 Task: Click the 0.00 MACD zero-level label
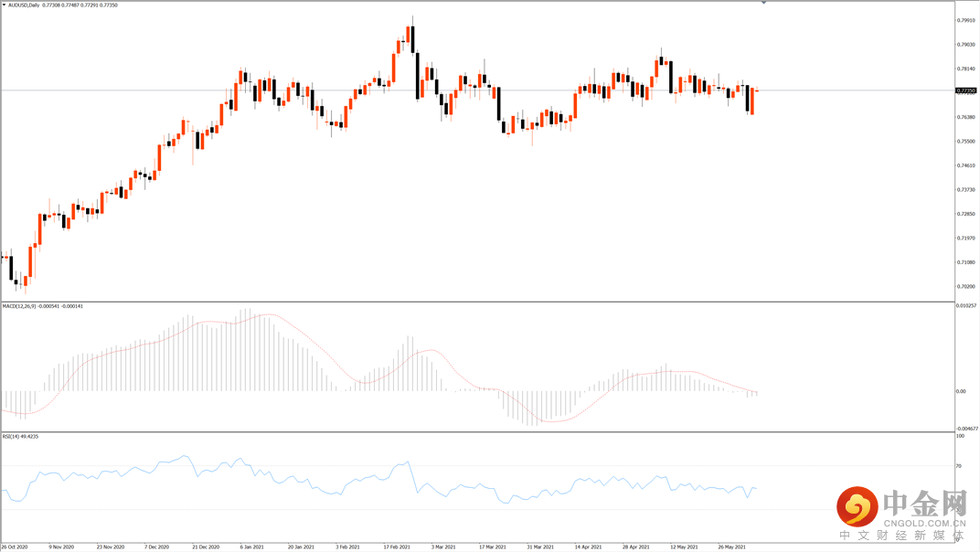coord(961,391)
